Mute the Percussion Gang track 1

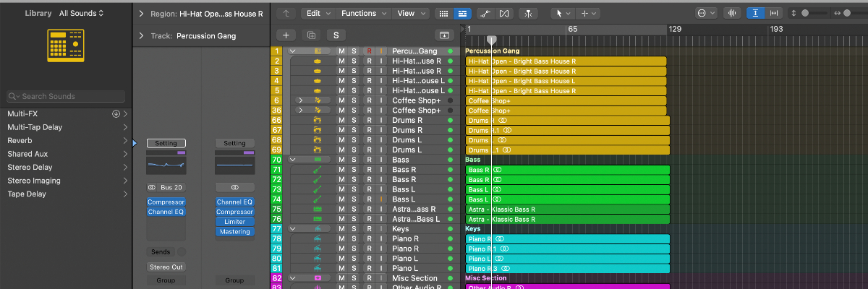[x=341, y=51]
